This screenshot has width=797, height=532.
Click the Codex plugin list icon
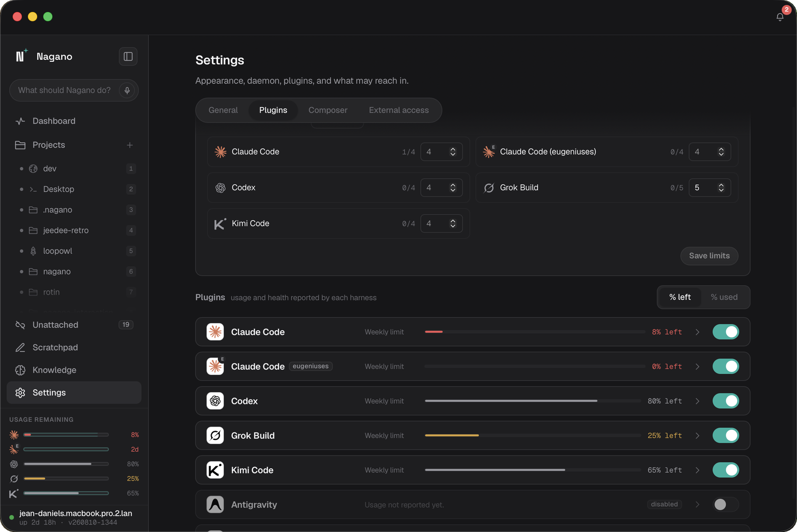tap(215, 401)
